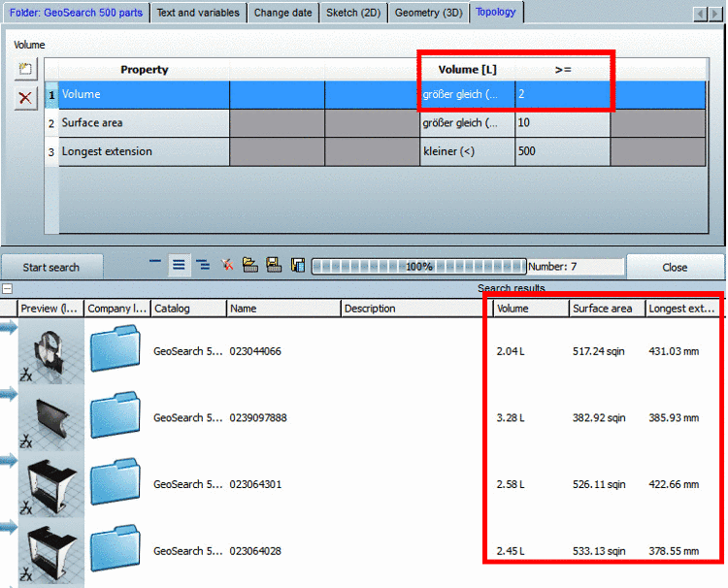Click preview thumbnail of part 023064028
The image size is (728, 588).
(51, 551)
